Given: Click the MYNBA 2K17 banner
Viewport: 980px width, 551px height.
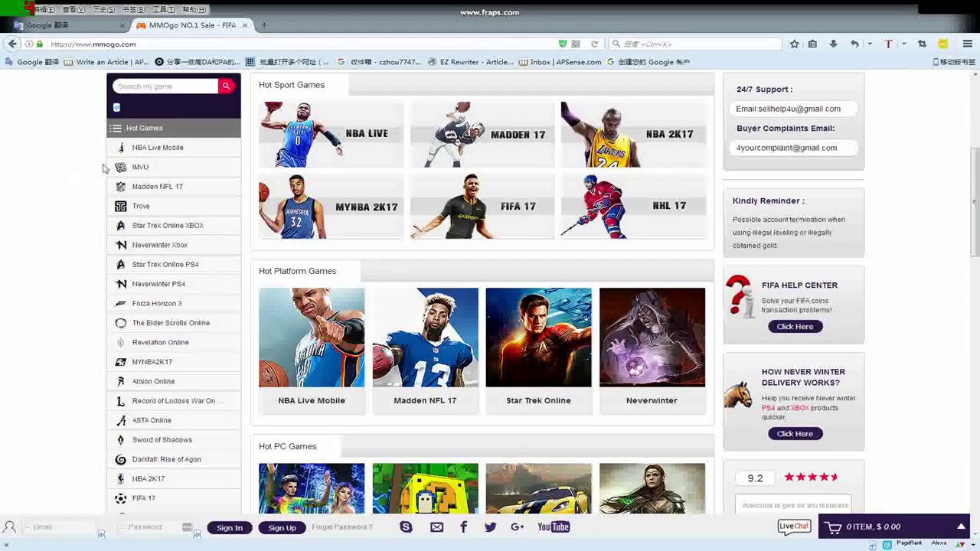Looking at the screenshot, I should click(x=331, y=206).
